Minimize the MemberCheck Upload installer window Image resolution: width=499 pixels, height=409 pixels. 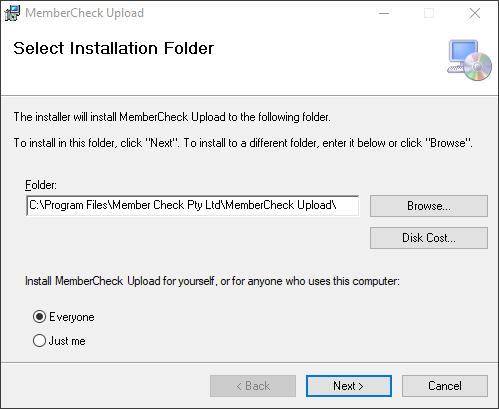point(384,13)
